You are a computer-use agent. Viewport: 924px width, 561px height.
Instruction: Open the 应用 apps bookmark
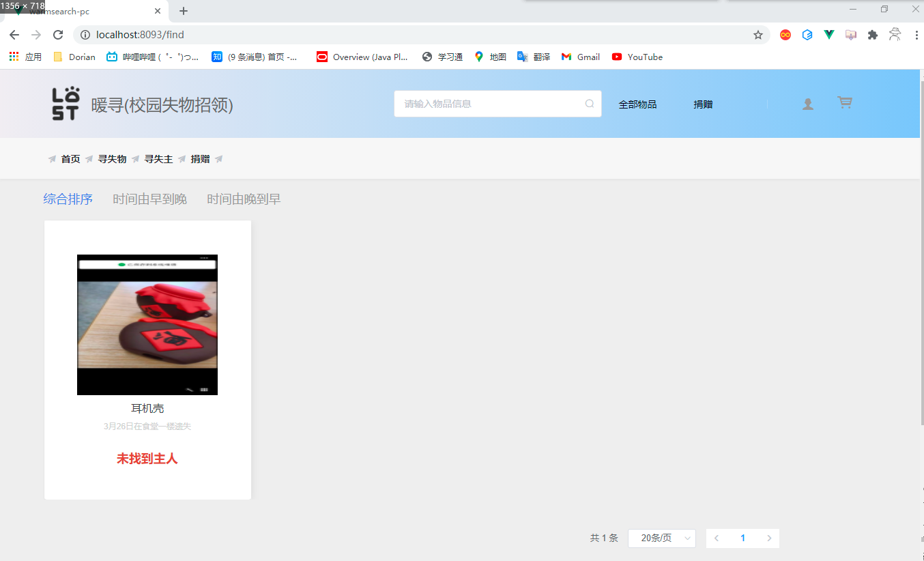[x=25, y=57]
